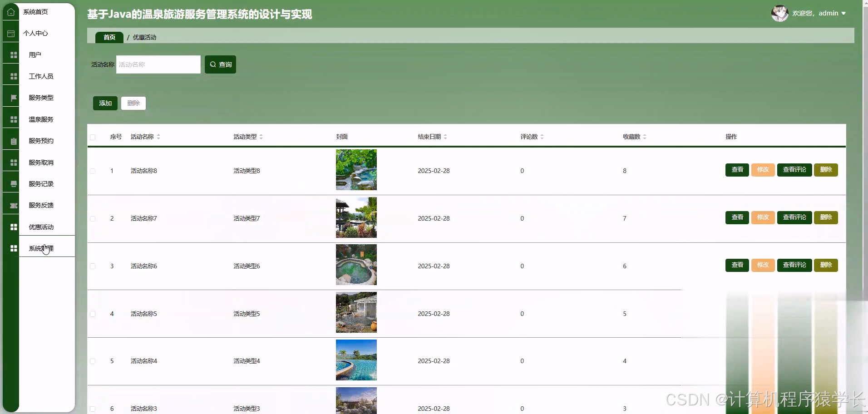This screenshot has height=414, width=868.
Task: Click the home icon beside 系统首页
Action: [x=11, y=12]
